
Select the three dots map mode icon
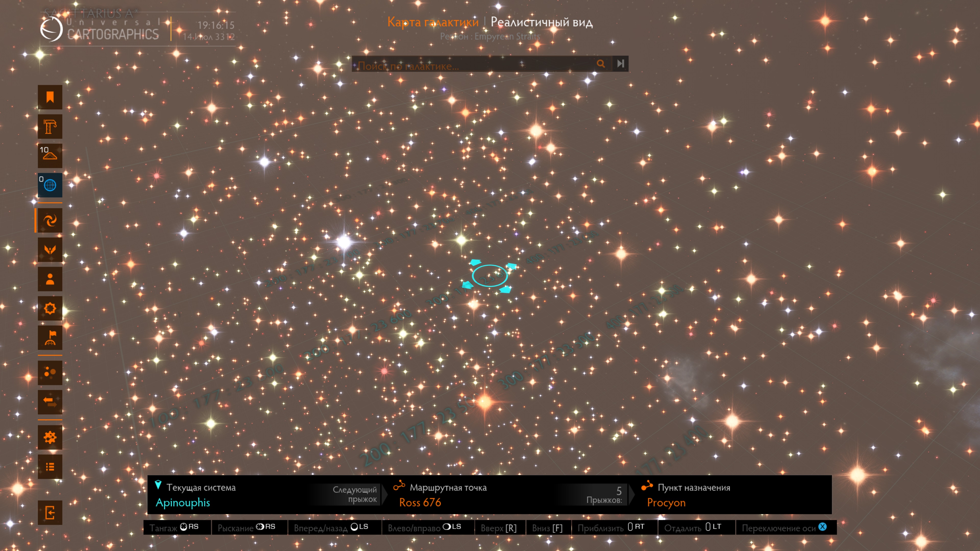(50, 373)
